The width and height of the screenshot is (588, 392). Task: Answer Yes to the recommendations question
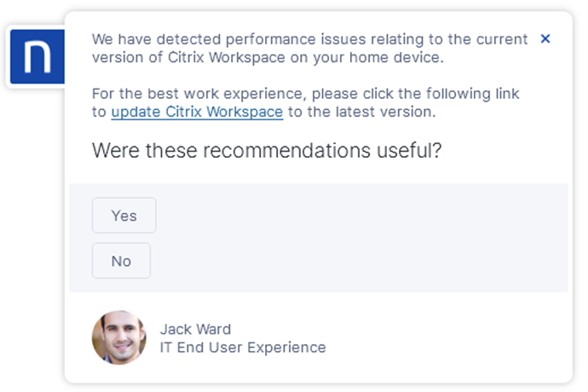click(x=124, y=216)
